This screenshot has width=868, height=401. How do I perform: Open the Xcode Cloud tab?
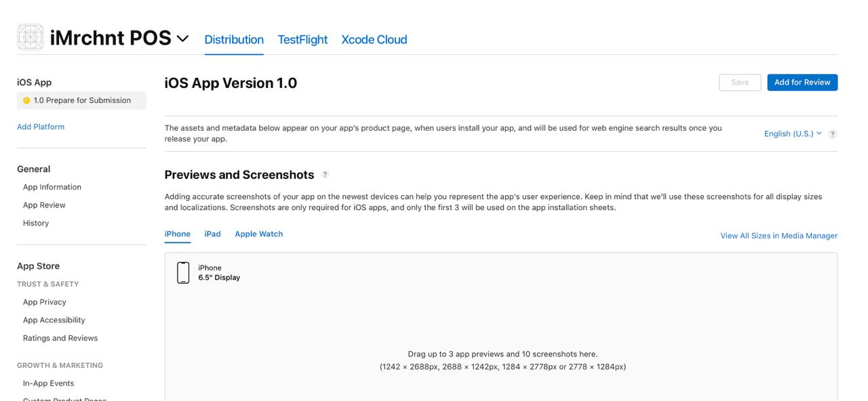[374, 39]
